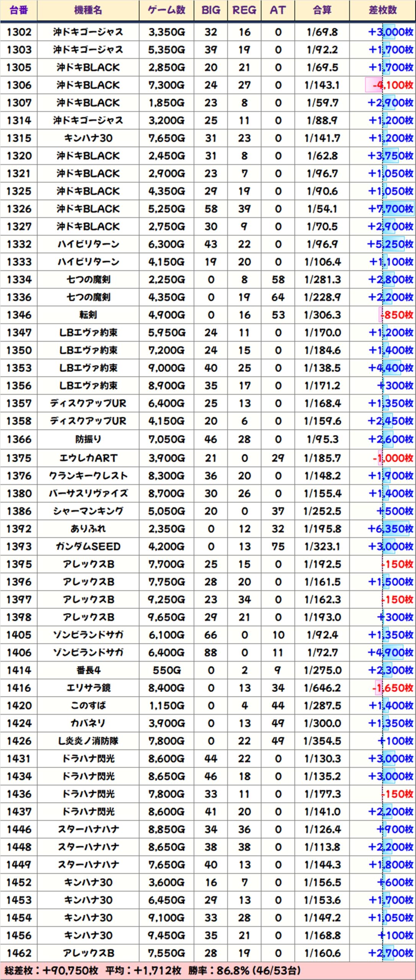Select +4,400枚 value for 1353
This screenshot has height=980, width=416.
tap(390, 368)
